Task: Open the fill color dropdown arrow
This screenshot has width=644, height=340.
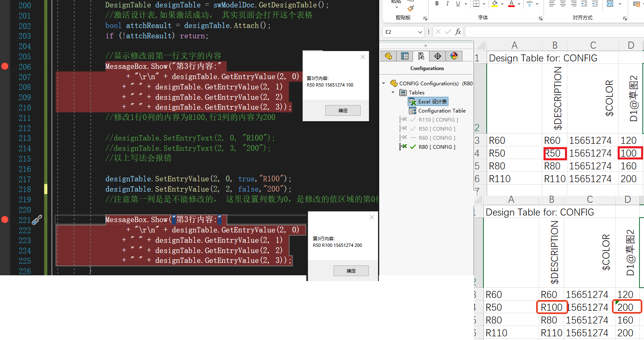Action: click(502, 4)
